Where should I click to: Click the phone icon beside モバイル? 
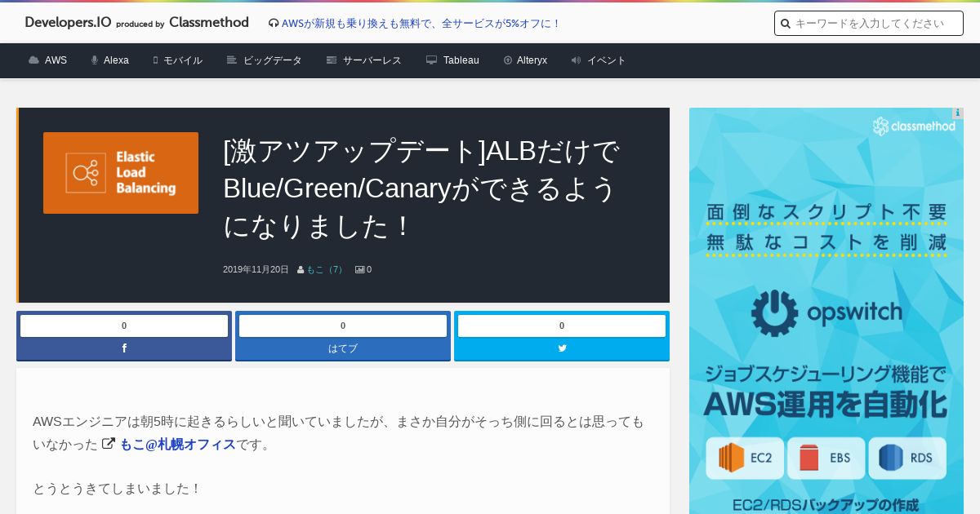tap(155, 60)
